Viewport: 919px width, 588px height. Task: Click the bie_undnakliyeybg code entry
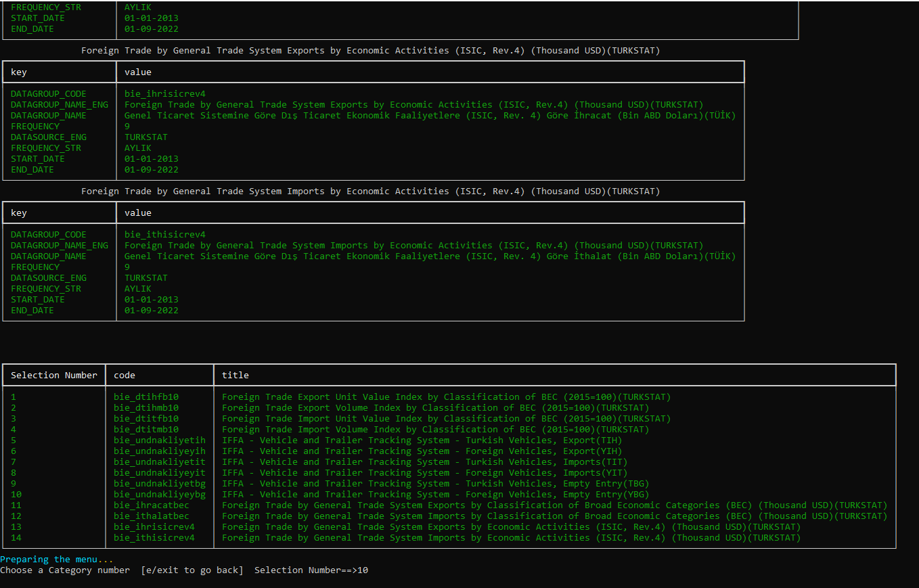point(160,495)
